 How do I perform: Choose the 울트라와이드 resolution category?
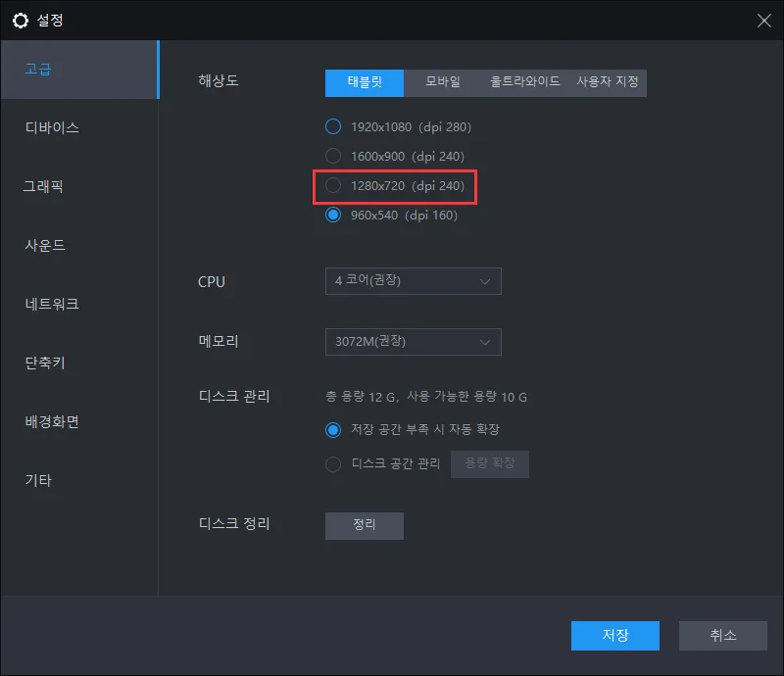(524, 82)
